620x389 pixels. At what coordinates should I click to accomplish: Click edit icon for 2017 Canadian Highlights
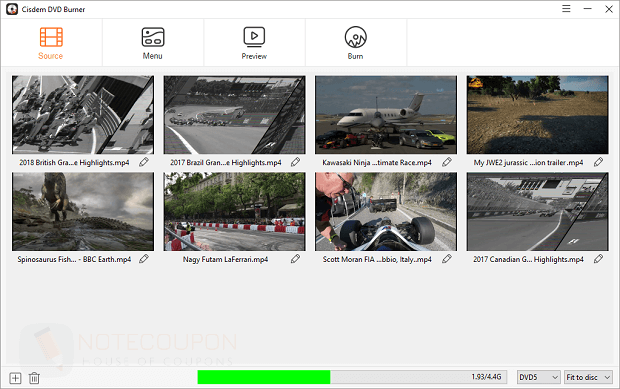598,259
